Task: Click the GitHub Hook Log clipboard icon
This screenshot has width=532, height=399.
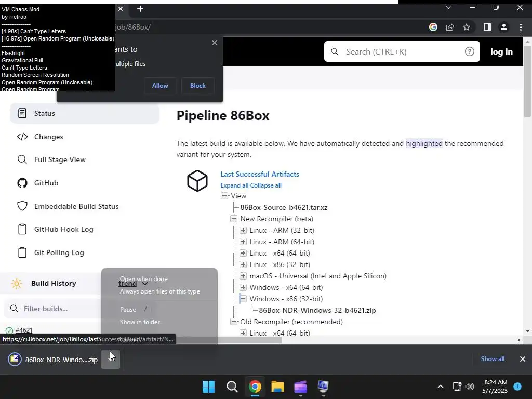Action: pos(22,229)
